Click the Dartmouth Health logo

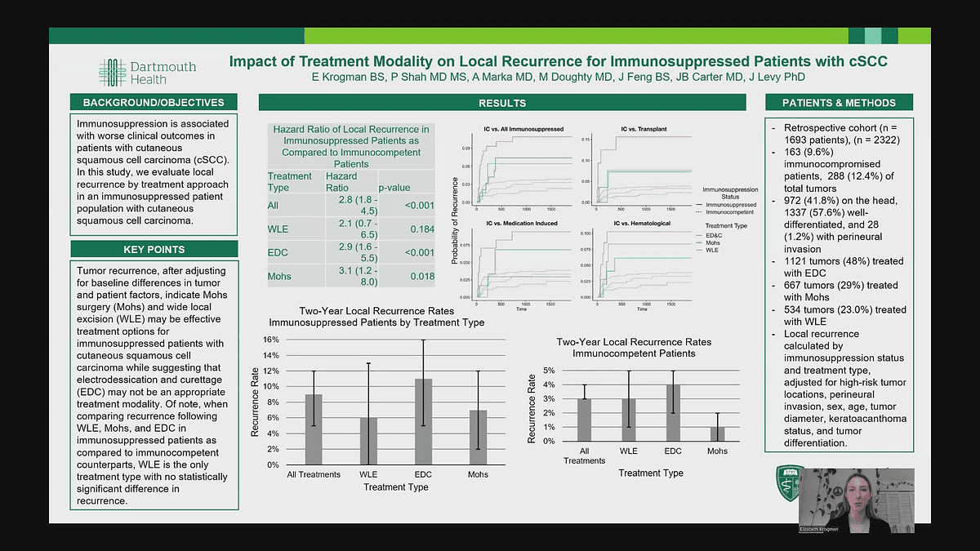148,72
